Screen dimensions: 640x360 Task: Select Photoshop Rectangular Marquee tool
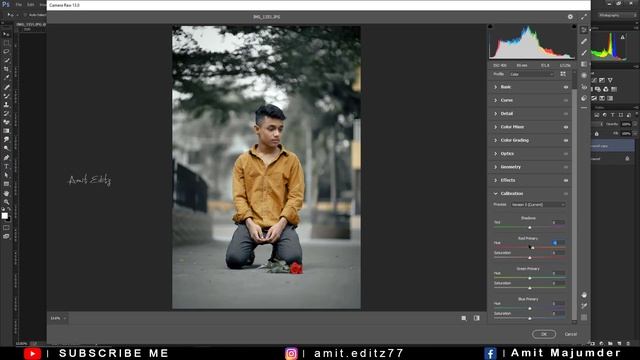6,43
